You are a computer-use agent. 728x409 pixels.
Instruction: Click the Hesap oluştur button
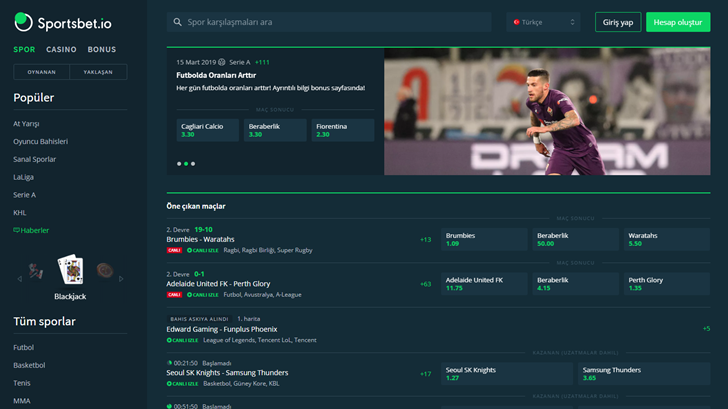(678, 22)
